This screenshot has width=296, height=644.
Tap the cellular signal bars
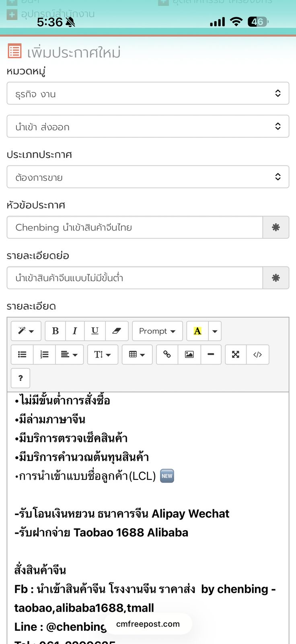tap(218, 22)
